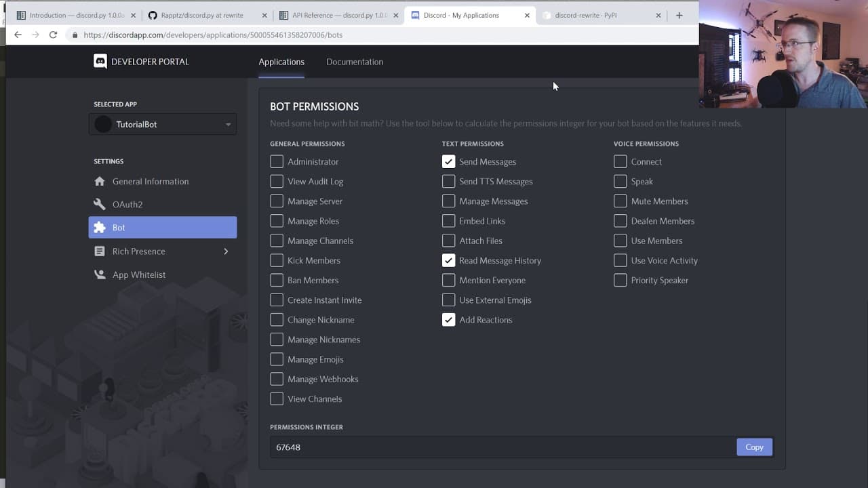This screenshot has height=488, width=868.
Task: Check the Use Voice Activity box
Action: click(x=620, y=260)
